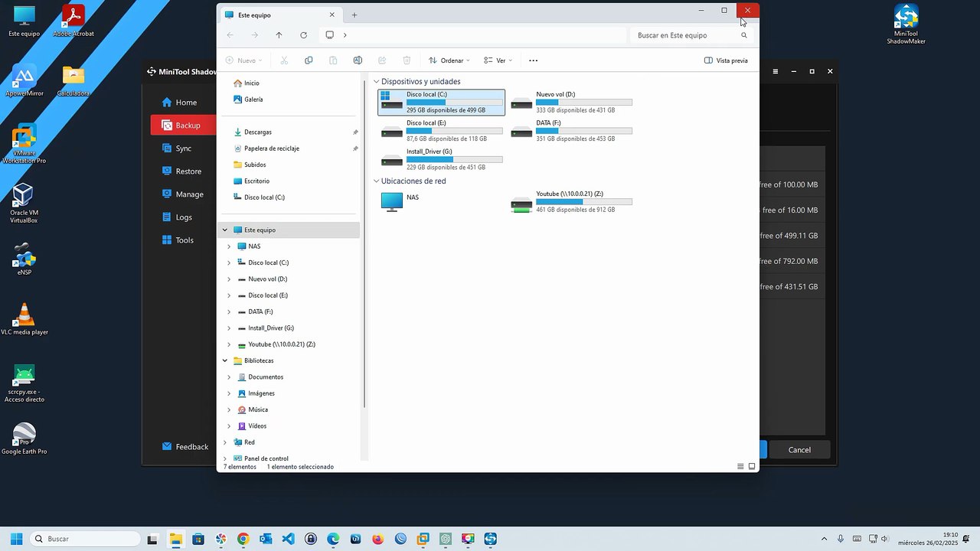Open Escritorio in navigation pane
This screenshot has height=551, width=980.
(x=251, y=181)
